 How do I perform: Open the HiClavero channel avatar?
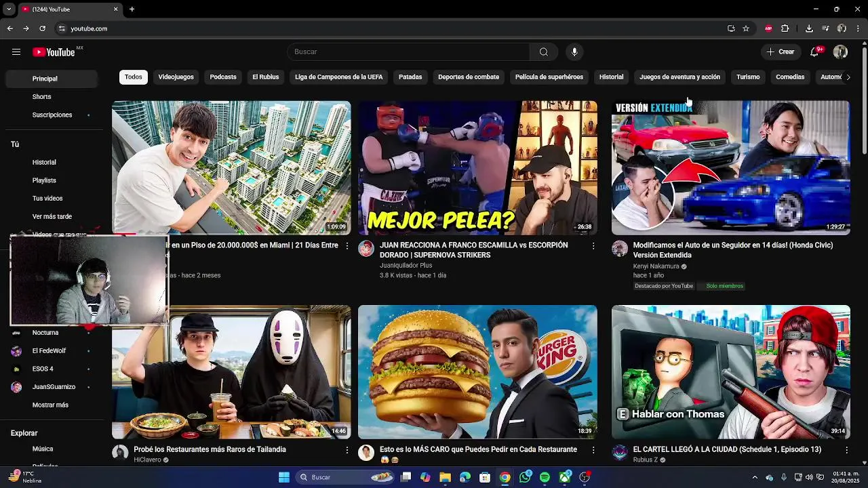120,453
